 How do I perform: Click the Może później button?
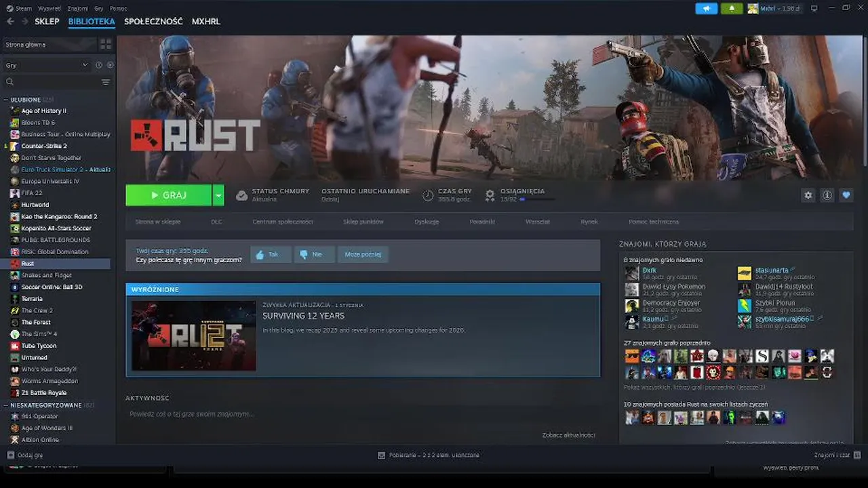pyautogui.click(x=363, y=255)
